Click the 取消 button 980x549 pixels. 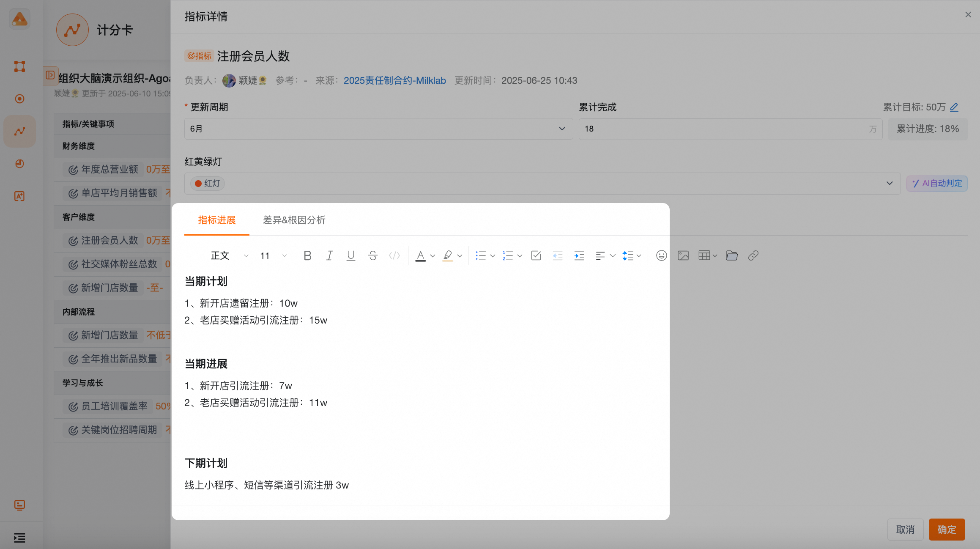[905, 529]
